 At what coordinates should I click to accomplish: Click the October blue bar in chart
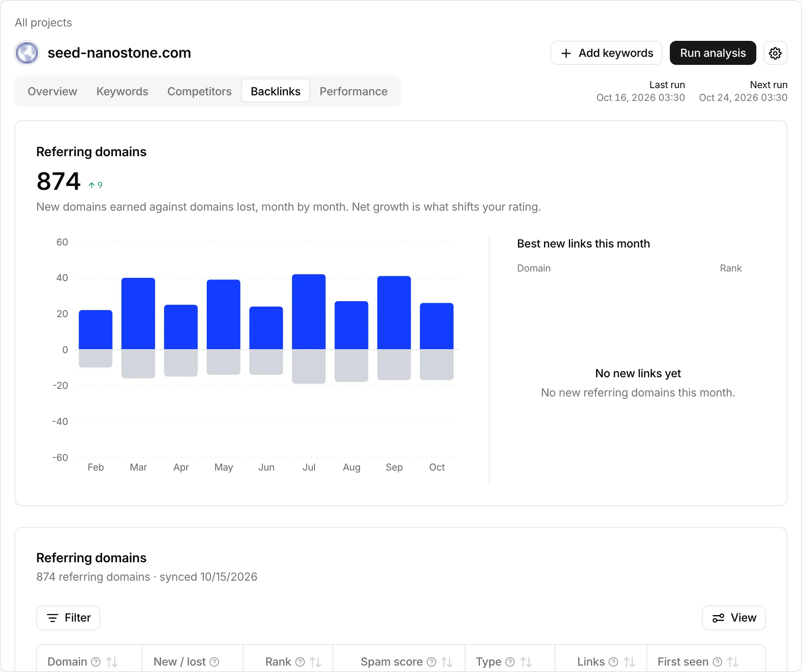point(437,326)
